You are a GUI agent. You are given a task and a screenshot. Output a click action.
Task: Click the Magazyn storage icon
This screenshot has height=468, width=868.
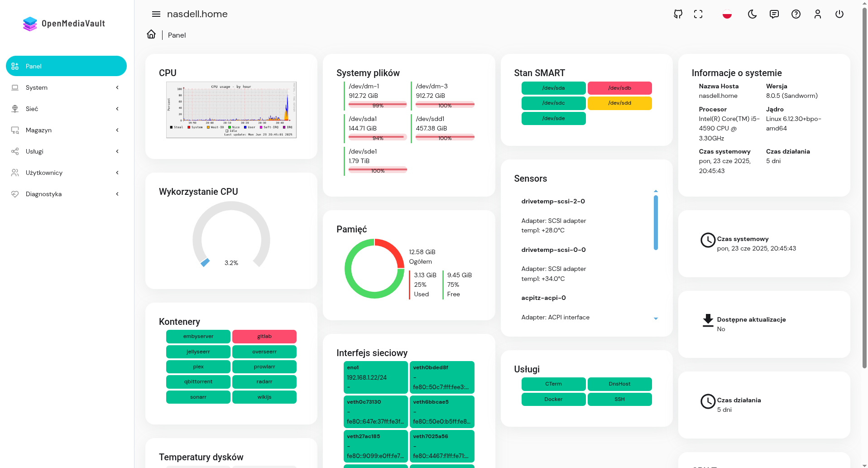tap(15, 130)
